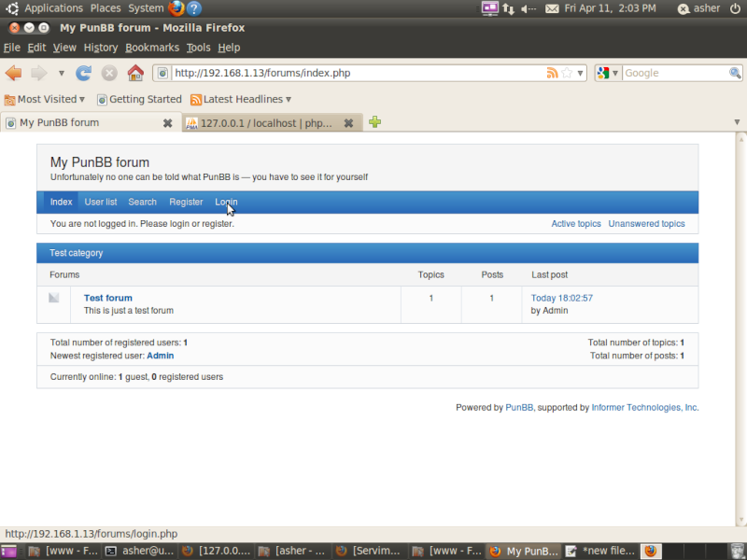Click the Back arrow in Firefox
Image resolution: width=747 pixels, height=560 pixels.
tap(14, 73)
